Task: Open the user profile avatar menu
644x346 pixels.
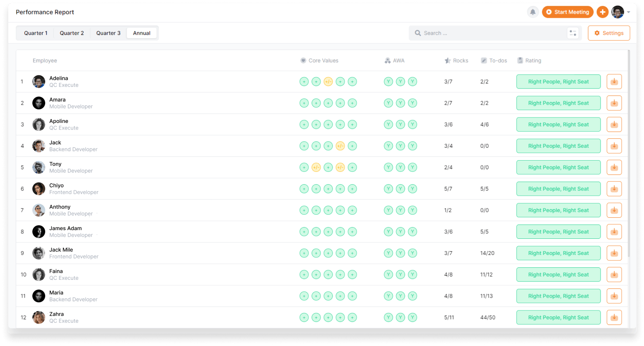Action: [617, 12]
